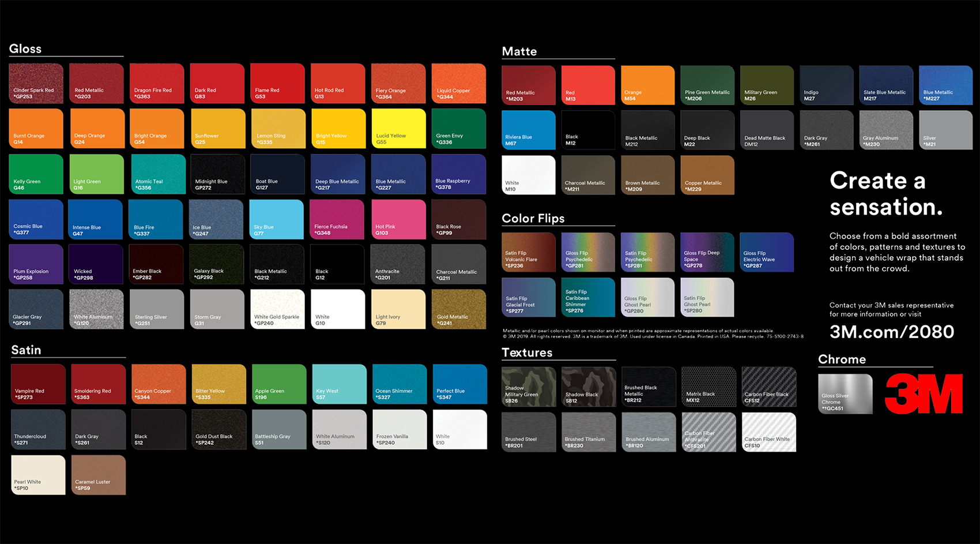Viewport: 980px width, 544px height.
Task: Select the Glacier Gray GP291 swatch
Action: 36,309
